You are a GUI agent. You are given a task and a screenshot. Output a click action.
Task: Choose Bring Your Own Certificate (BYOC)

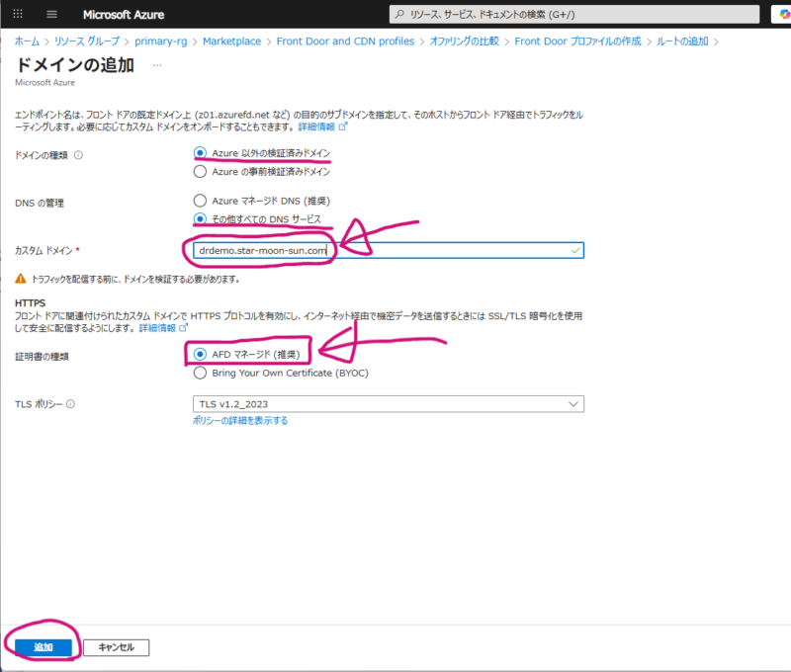[x=201, y=373]
